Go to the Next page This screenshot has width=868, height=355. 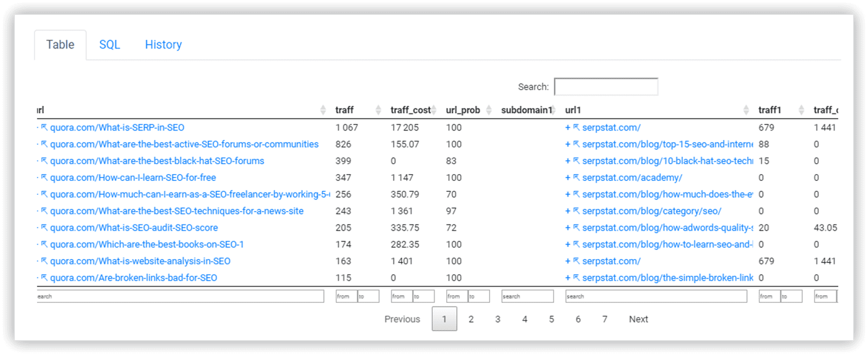[x=638, y=319]
